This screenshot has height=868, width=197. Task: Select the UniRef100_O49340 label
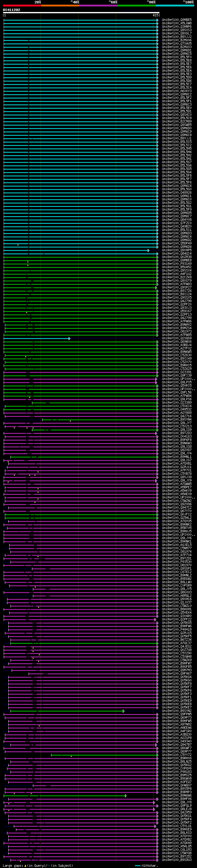point(177,741)
